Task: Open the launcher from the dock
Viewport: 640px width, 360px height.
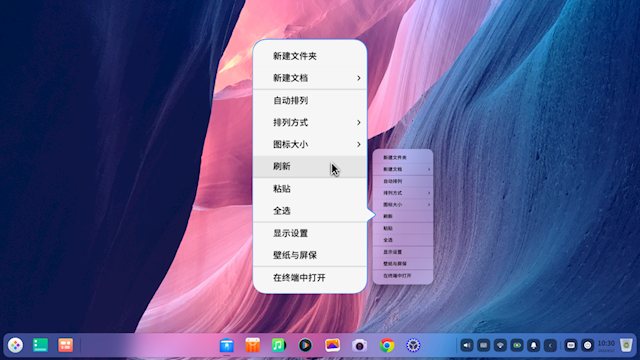Action: coord(15,345)
